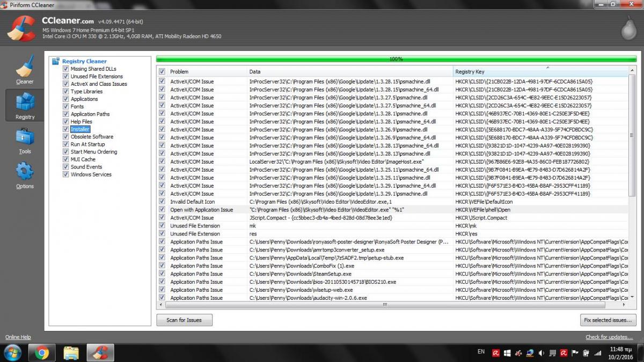This screenshot has width=644, height=362.
Task: Toggle the Fonts checkbox
Action: click(x=66, y=106)
